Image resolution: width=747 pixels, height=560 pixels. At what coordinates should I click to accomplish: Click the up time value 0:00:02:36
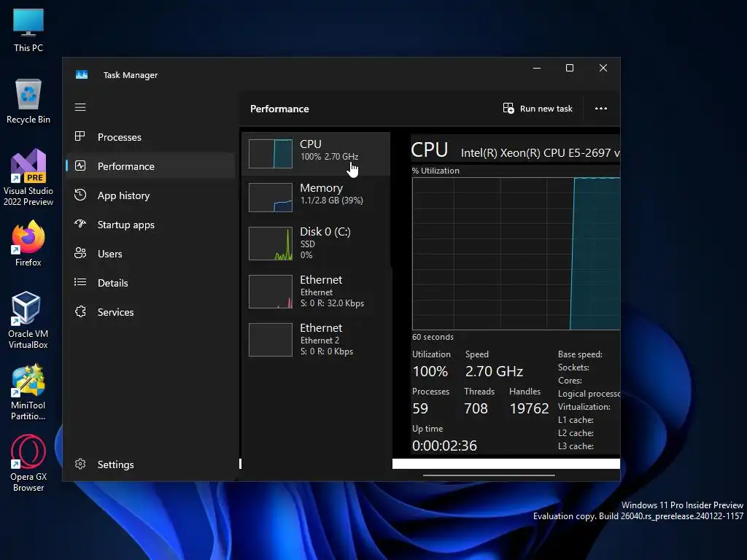point(444,446)
